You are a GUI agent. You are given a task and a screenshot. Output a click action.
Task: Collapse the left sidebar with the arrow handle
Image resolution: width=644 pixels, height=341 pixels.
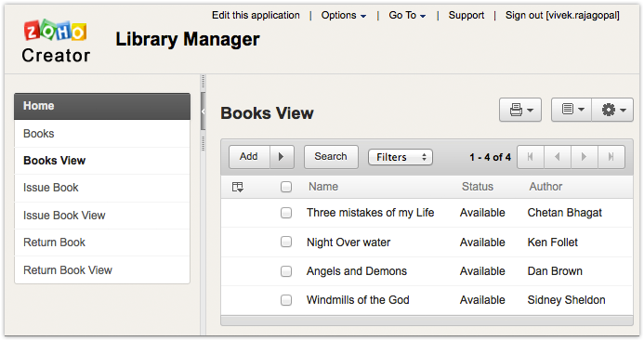[203, 111]
